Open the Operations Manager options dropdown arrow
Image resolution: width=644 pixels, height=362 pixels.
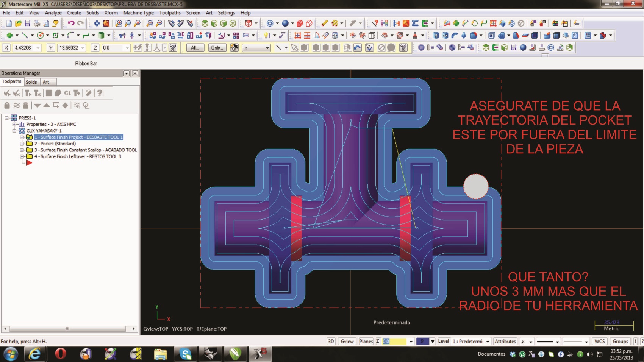pos(127,73)
